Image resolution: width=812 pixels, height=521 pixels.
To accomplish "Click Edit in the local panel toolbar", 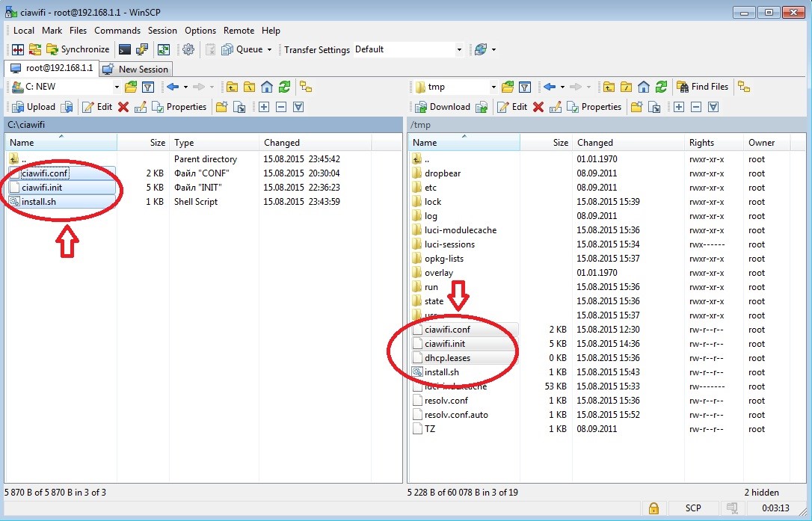I will point(97,107).
